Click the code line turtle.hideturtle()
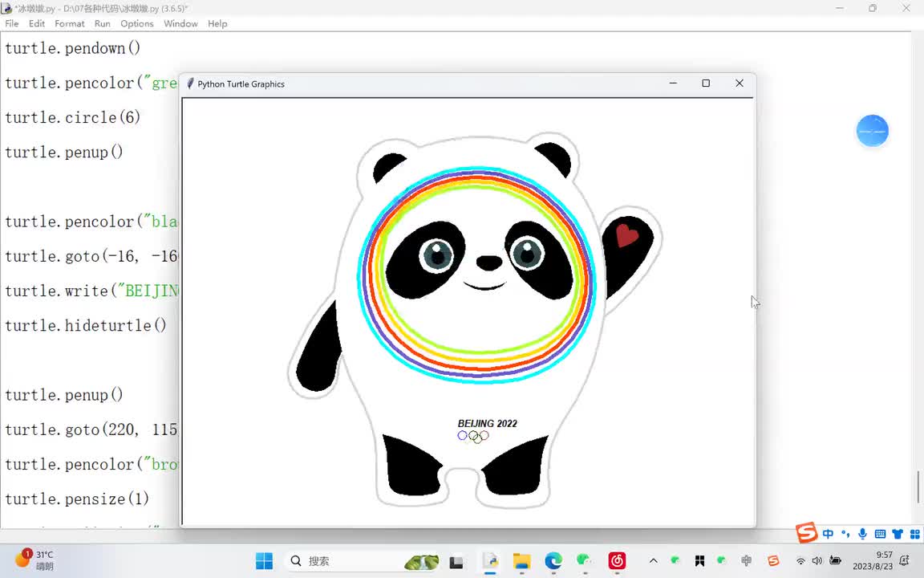Image resolution: width=924 pixels, height=578 pixels. [86, 326]
